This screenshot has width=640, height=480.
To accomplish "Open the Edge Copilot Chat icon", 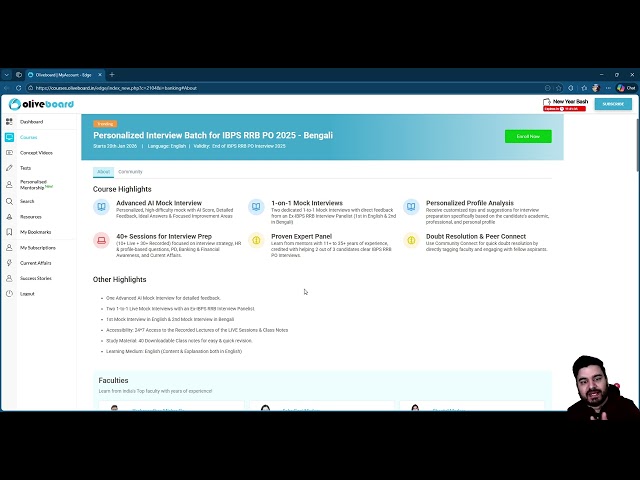I will 626,88.
